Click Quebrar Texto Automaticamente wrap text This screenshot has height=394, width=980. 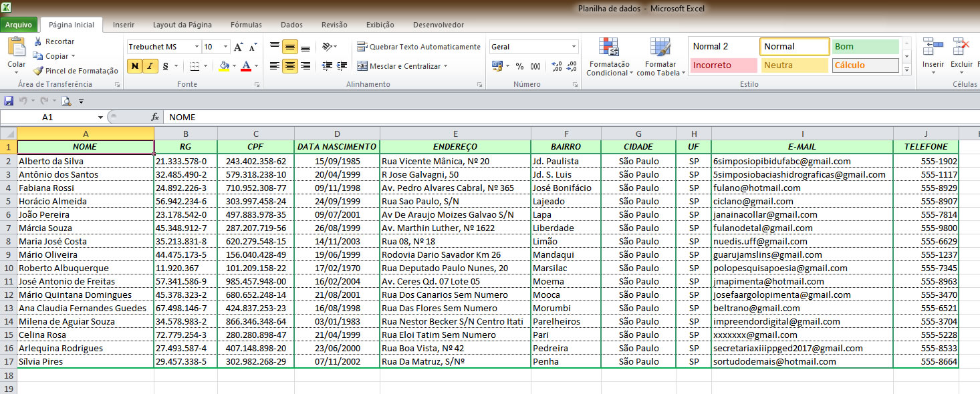tap(418, 47)
